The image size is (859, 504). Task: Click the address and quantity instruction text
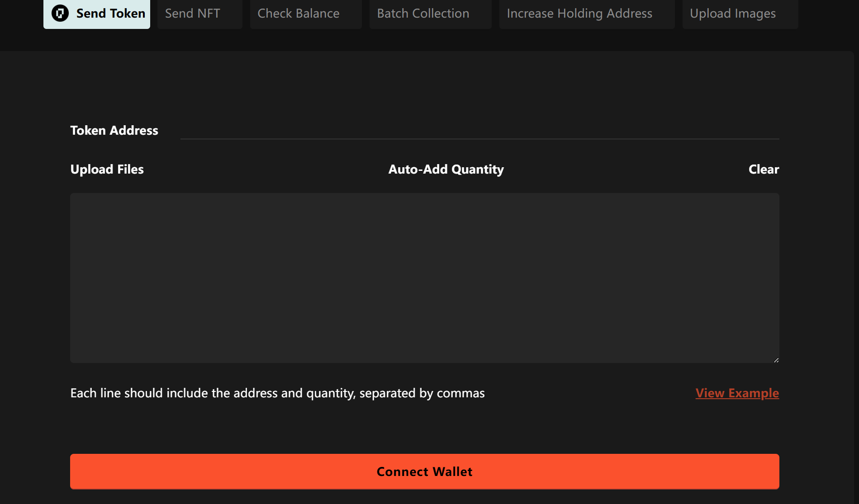coord(277,393)
